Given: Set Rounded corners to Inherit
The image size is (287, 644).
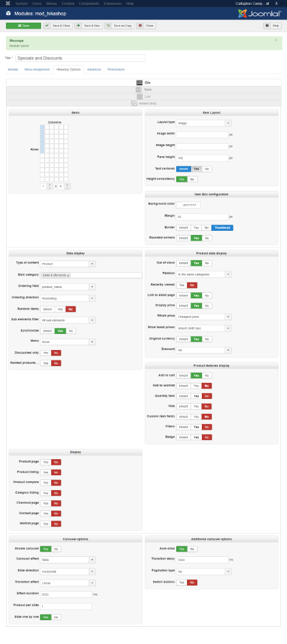Looking at the screenshot, I should (183, 238).
